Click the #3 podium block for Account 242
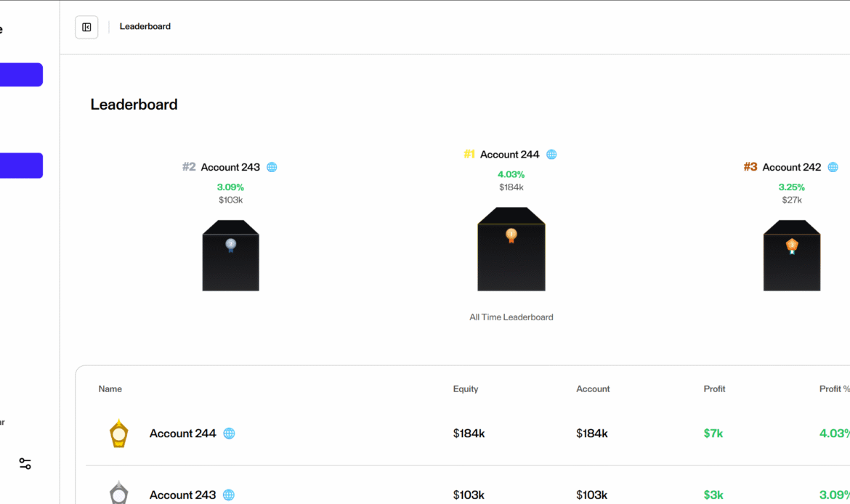850x504 pixels. click(791, 261)
